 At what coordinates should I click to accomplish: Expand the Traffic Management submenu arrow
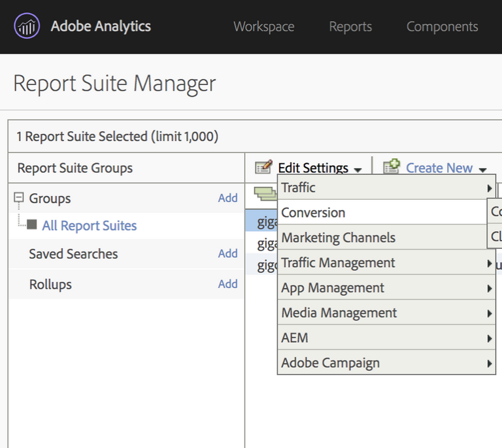pyautogui.click(x=489, y=263)
